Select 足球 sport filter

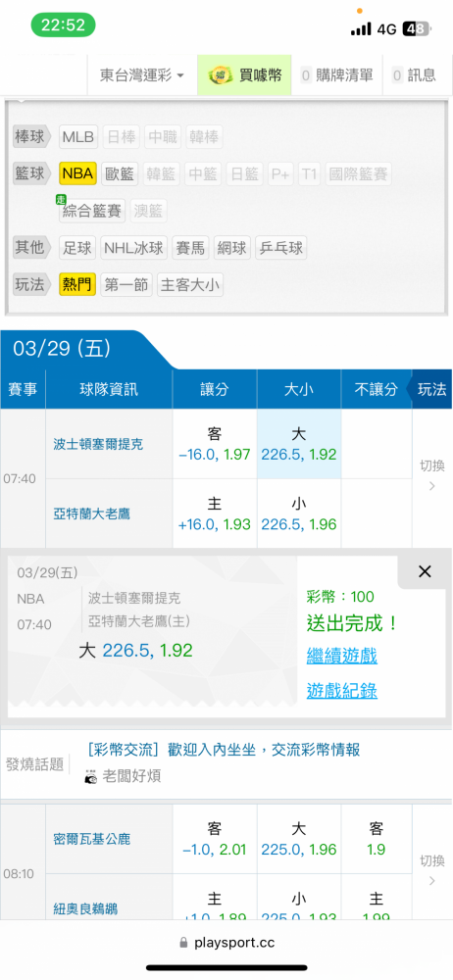pos(77,248)
